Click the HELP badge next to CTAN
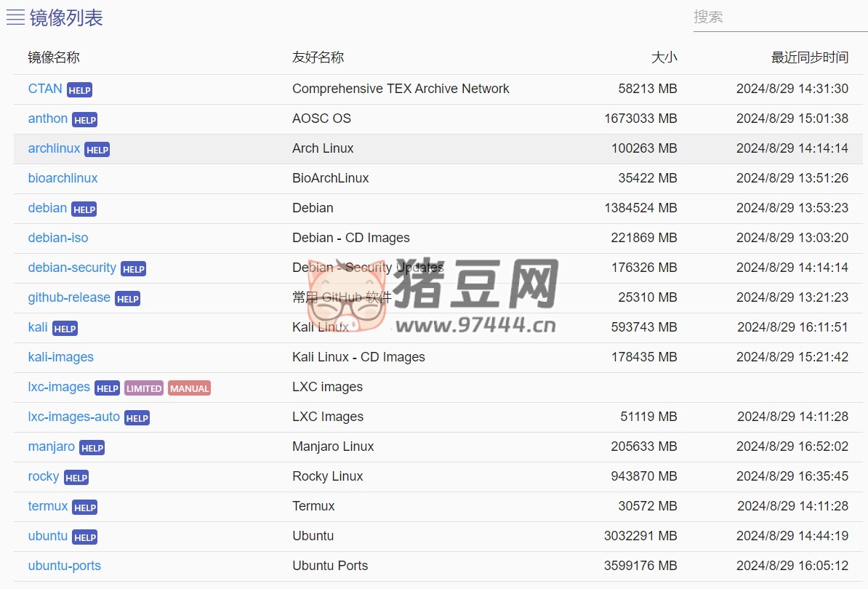This screenshot has height=589, width=868. click(x=79, y=90)
